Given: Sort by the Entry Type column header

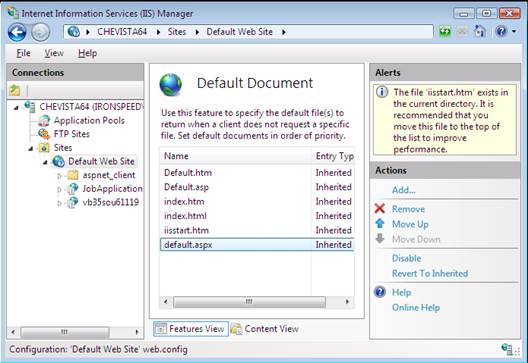Looking at the screenshot, I should pyautogui.click(x=333, y=156).
